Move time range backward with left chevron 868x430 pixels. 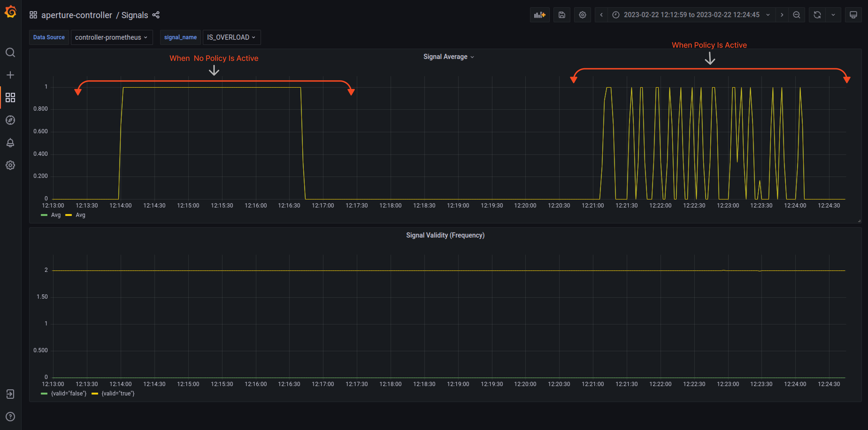[601, 15]
